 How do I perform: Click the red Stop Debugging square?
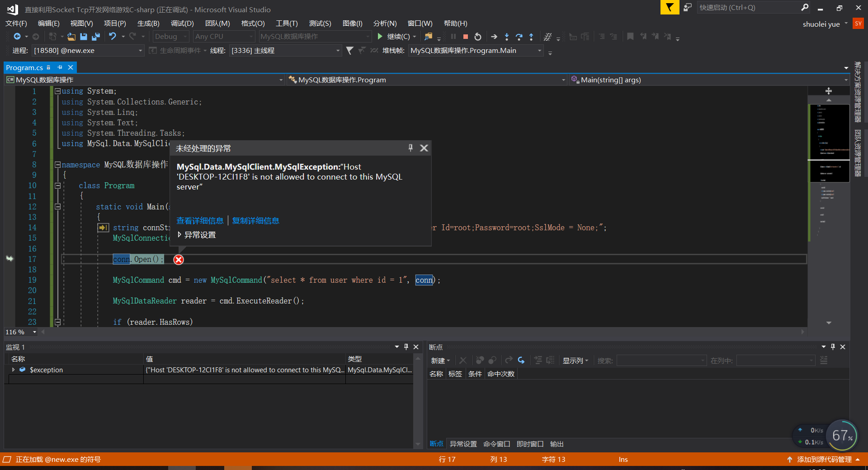[x=466, y=37]
